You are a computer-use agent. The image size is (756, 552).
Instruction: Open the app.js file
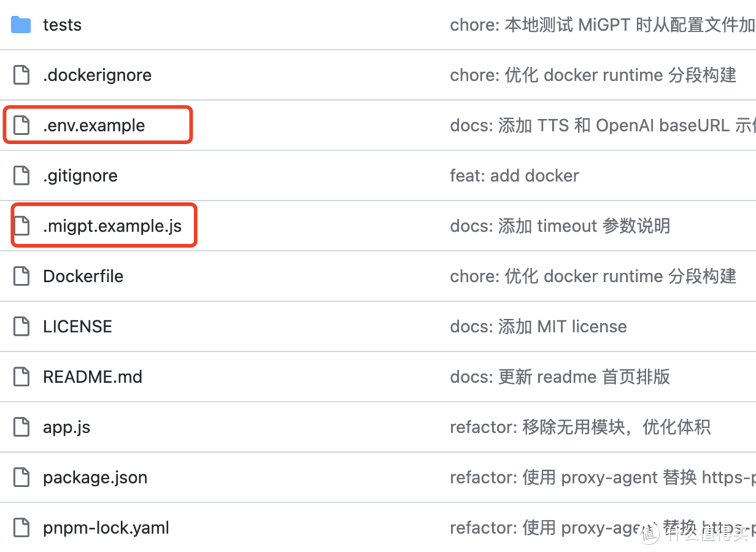(66, 427)
